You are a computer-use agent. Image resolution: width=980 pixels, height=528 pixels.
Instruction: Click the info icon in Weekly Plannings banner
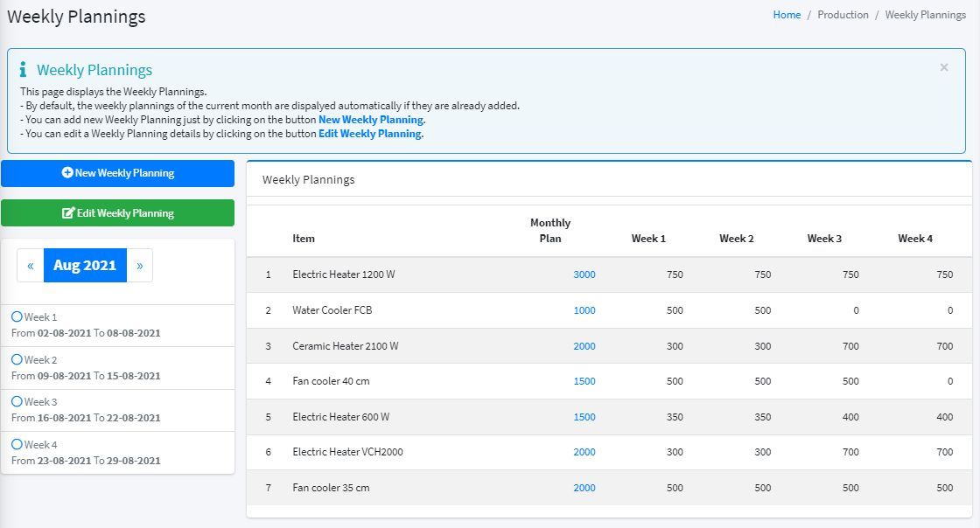pyautogui.click(x=23, y=69)
